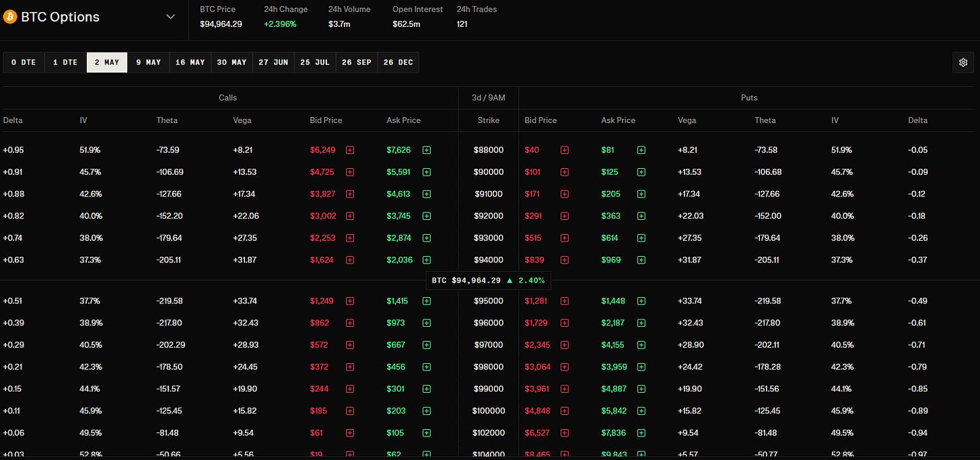Click the BTC $94,964.29 spot price marker
Screen dimensions: 980x460
(488, 280)
